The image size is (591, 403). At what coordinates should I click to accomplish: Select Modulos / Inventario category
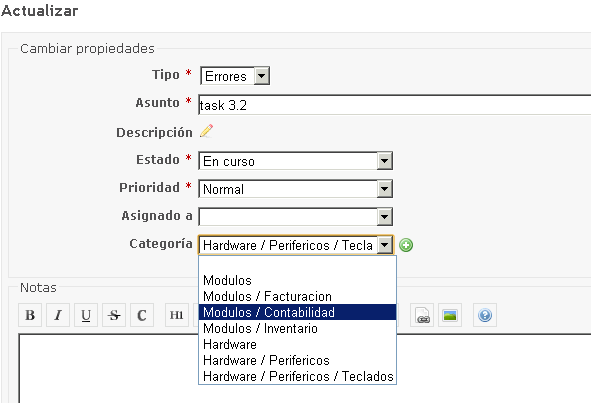tap(297, 328)
